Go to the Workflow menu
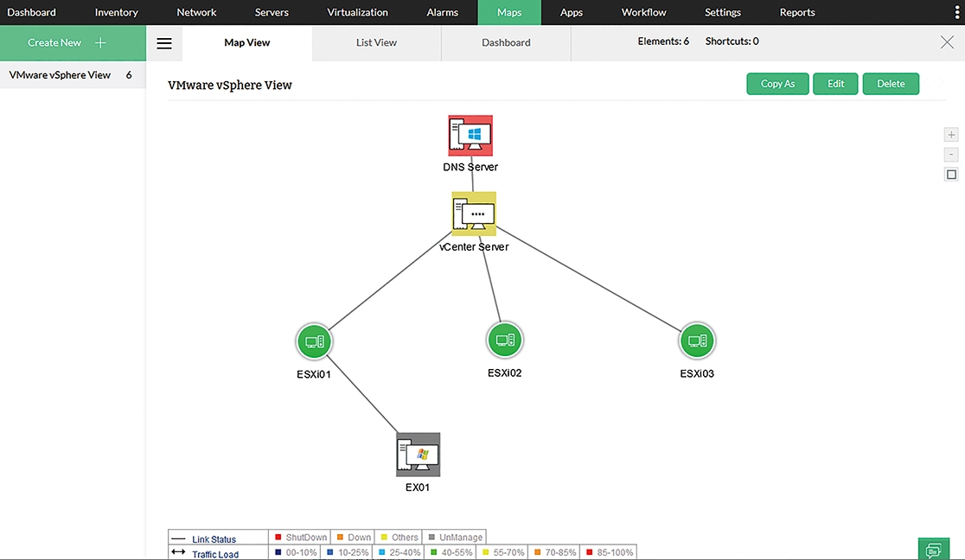 (643, 12)
